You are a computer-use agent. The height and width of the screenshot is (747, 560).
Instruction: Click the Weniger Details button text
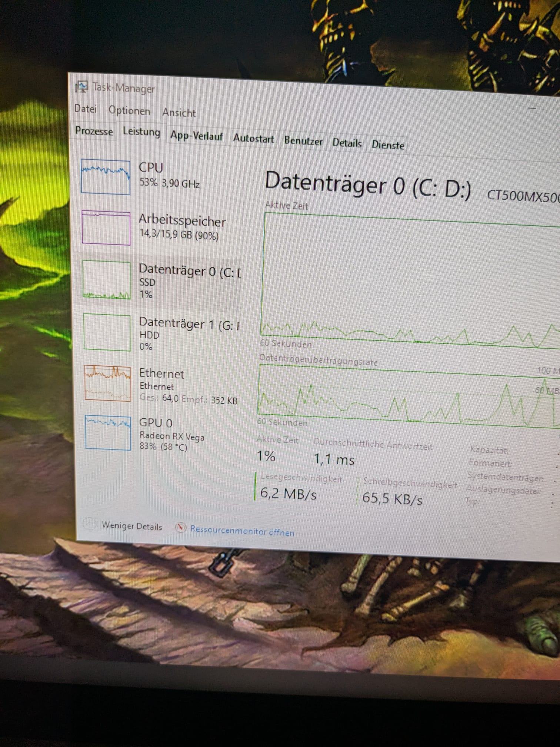tap(132, 526)
